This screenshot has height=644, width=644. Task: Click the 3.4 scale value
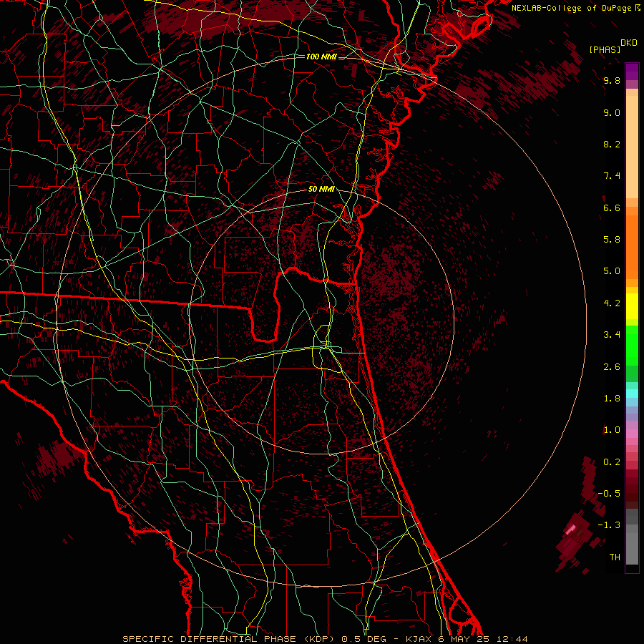click(612, 335)
